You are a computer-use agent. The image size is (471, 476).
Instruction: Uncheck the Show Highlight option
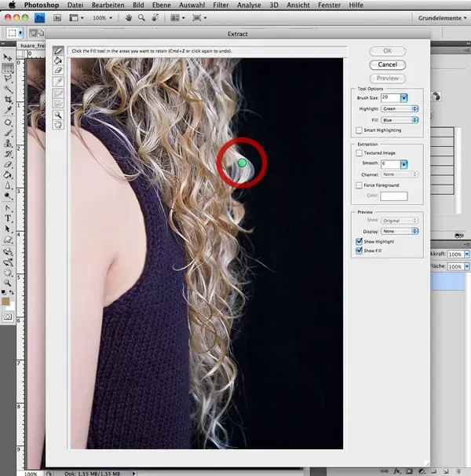tap(359, 241)
